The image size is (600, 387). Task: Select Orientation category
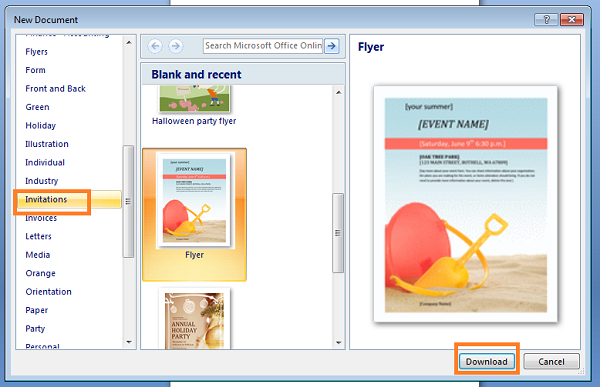tap(49, 292)
